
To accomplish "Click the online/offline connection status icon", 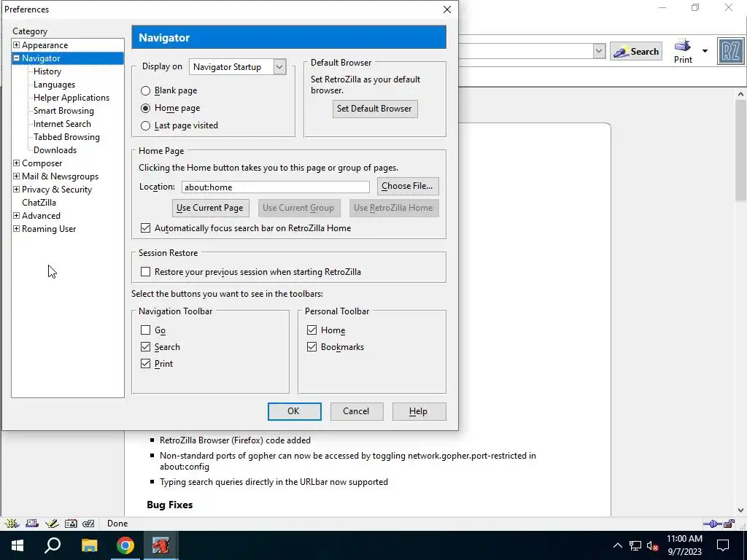I will 712,524.
